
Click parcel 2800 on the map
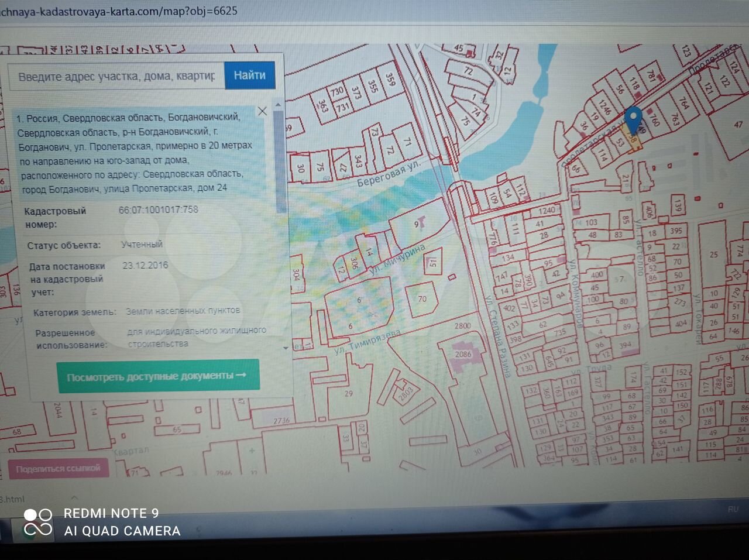(x=462, y=326)
